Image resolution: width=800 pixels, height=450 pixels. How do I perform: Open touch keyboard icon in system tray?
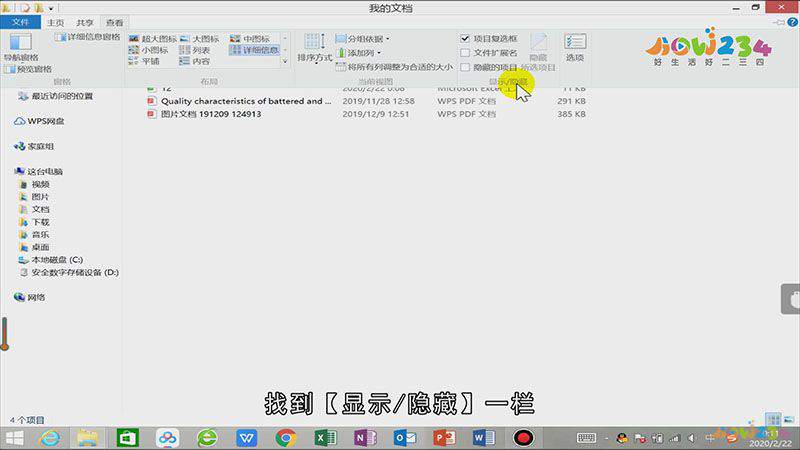[586, 438]
